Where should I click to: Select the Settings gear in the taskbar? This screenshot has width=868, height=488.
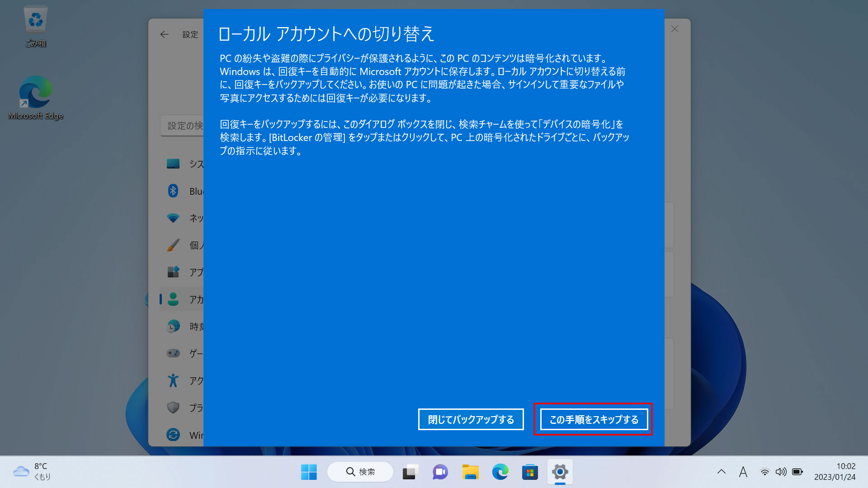[x=560, y=472]
